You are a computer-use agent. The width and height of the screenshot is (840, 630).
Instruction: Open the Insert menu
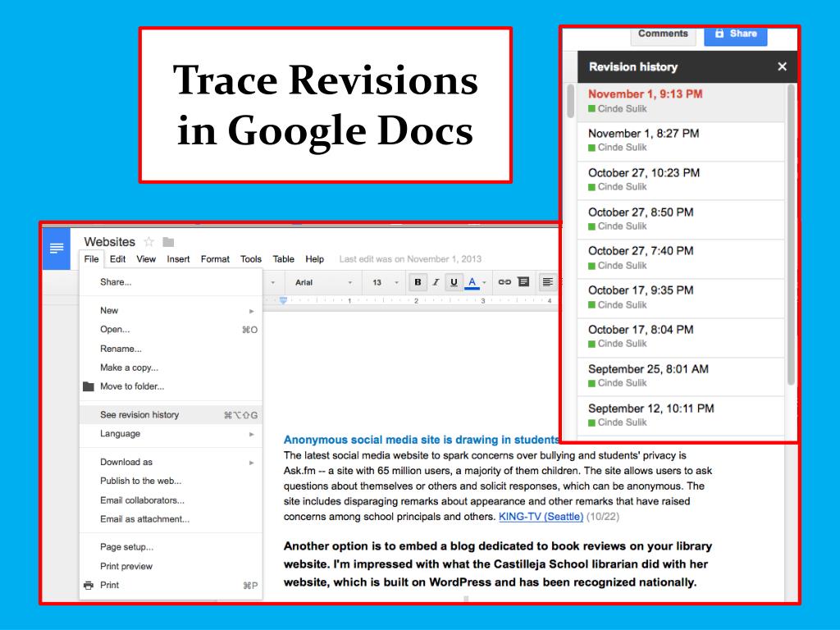click(x=178, y=258)
